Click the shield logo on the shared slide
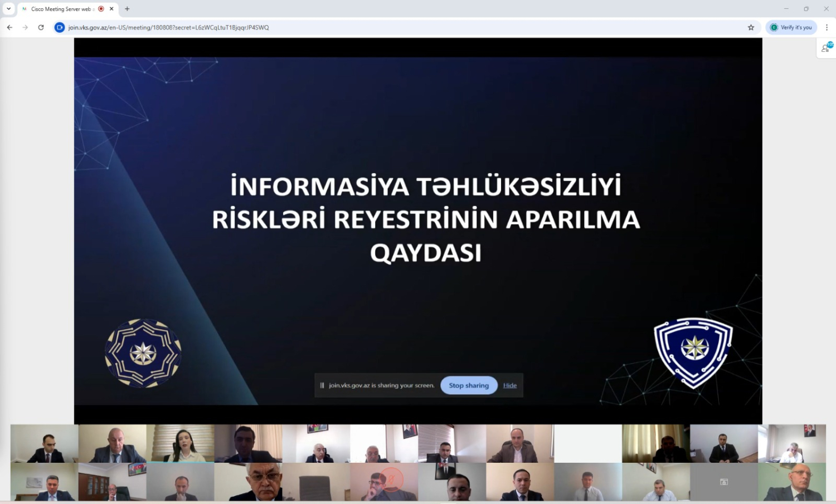Image resolution: width=836 pixels, height=504 pixels. pos(693,352)
